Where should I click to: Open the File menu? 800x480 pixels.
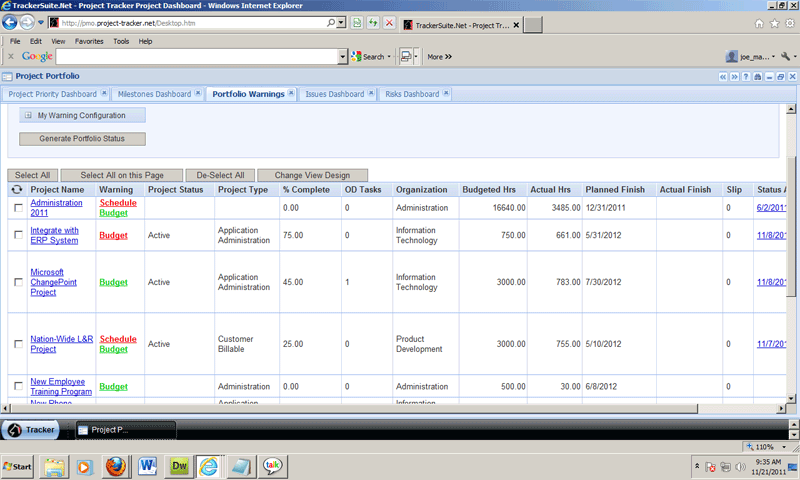(15, 41)
